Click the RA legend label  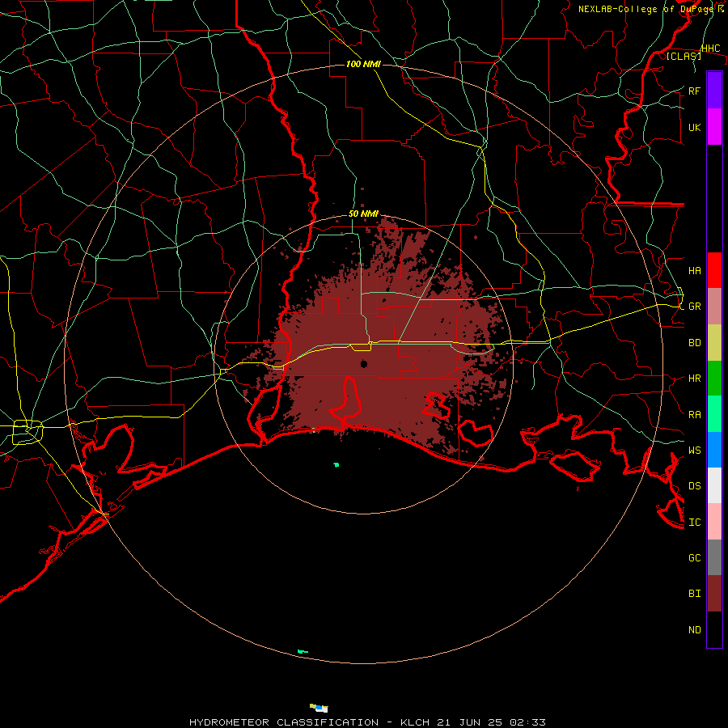click(694, 415)
